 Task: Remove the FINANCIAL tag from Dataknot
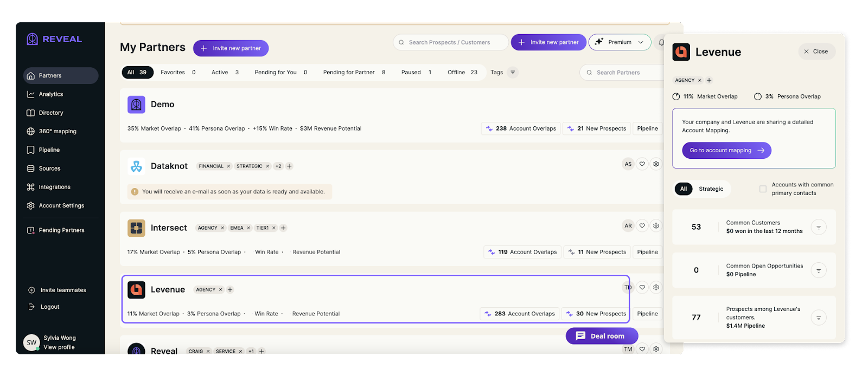228,166
